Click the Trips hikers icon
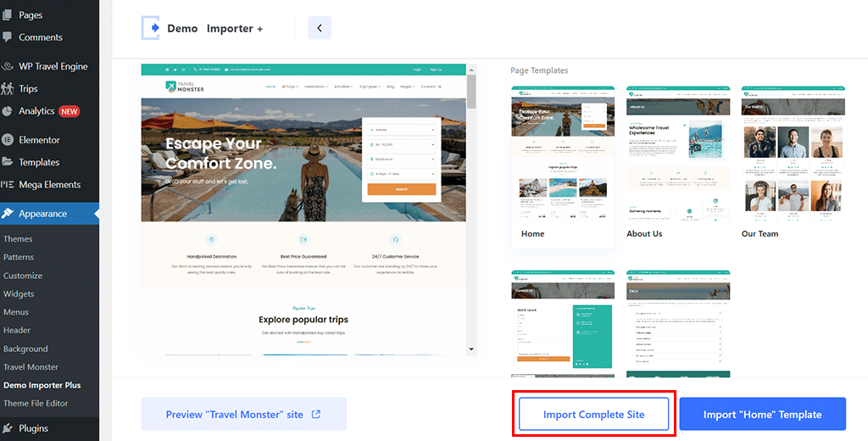This screenshot has height=441, width=868. tap(7, 89)
